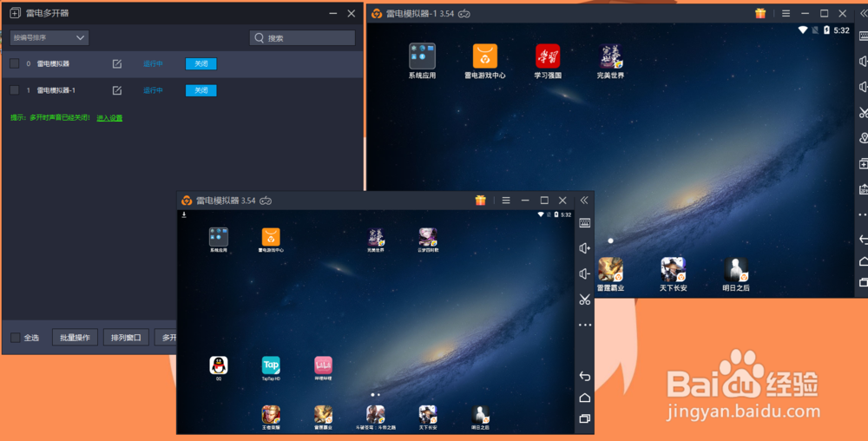Screen dimensions: 868x441
Task: Open 完美世界 in the 雷电模拟器-1 window
Action: point(610,56)
